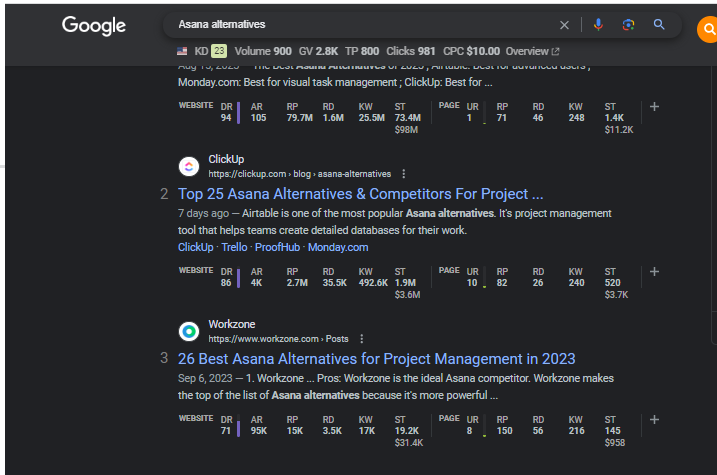Click page ST 1.4K value in first row
717x475 pixels.
614,117
